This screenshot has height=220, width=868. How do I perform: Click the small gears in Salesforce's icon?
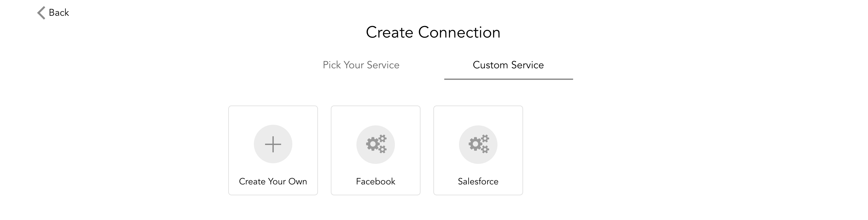(x=485, y=139)
